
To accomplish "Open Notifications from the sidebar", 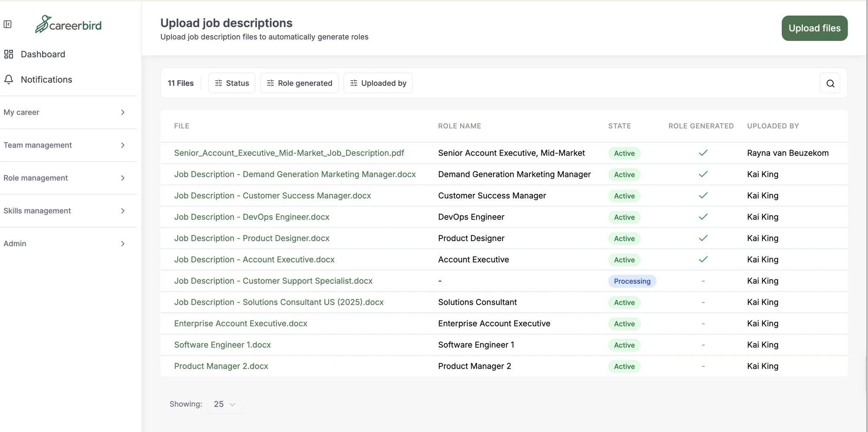I will [x=46, y=79].
